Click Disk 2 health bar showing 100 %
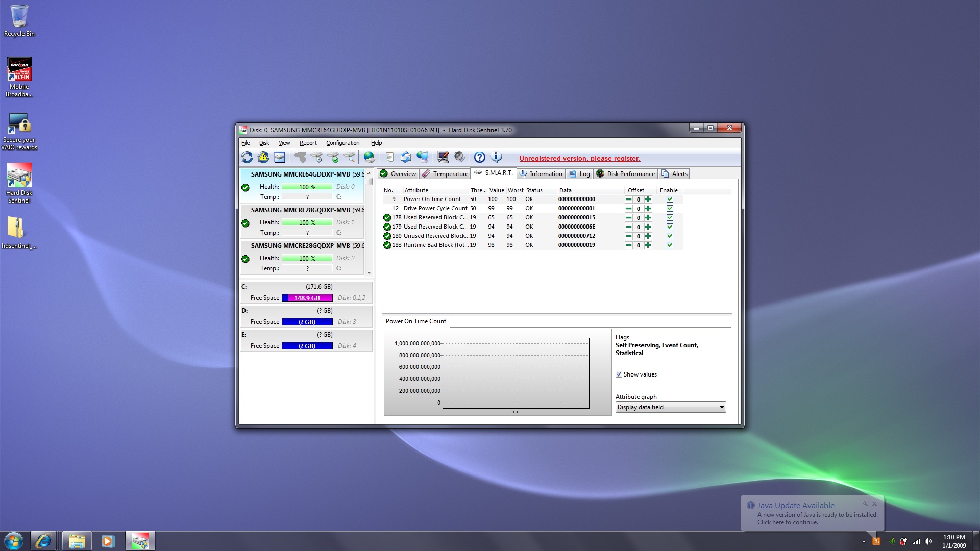Image resolution: width=980 pixels, height=551 pixels. [x=307, y=258]
